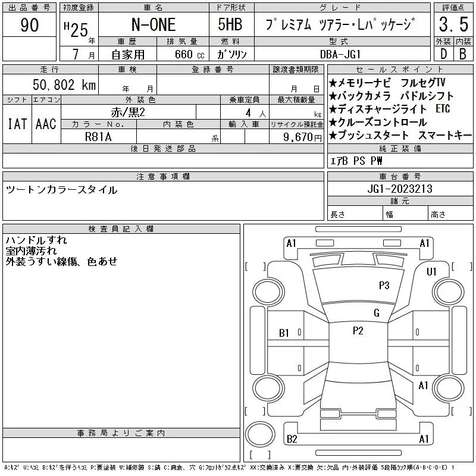Click the interior grade B
This screenshot has width=476, height=476.
click(463, 54)
